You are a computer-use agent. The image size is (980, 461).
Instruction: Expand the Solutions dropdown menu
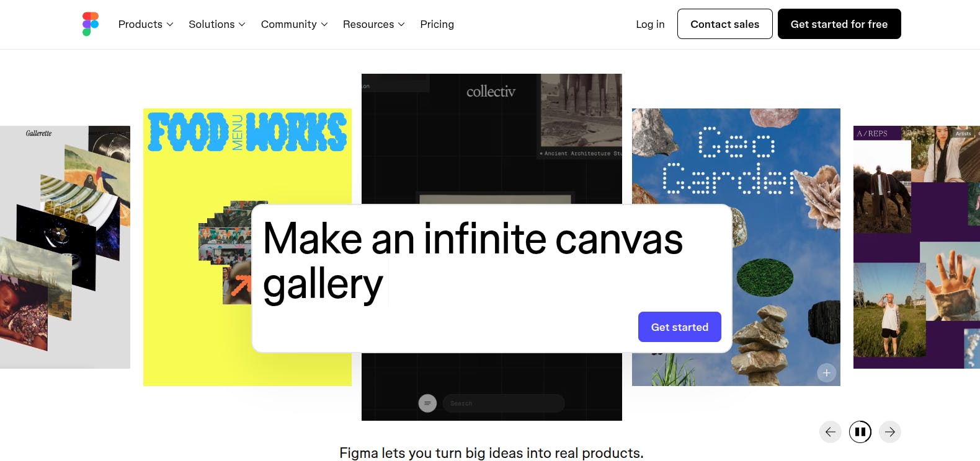tap(217, 24)
